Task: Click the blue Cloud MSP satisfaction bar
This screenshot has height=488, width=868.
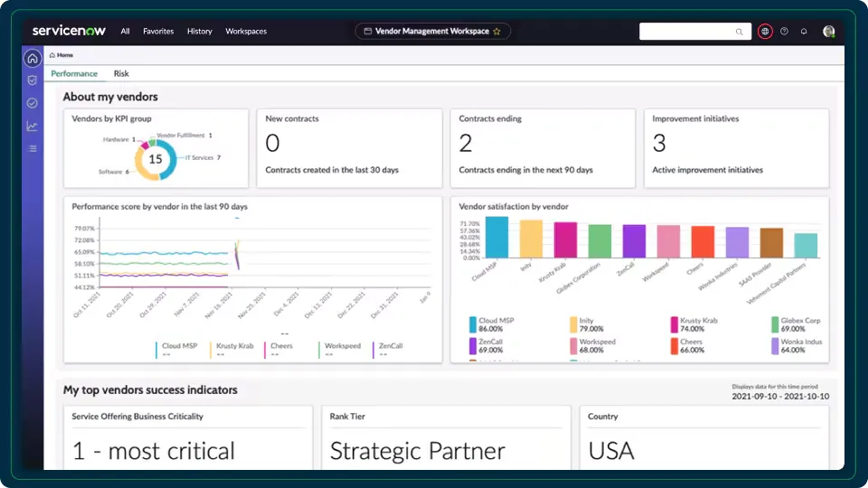Action: (496, 238)
